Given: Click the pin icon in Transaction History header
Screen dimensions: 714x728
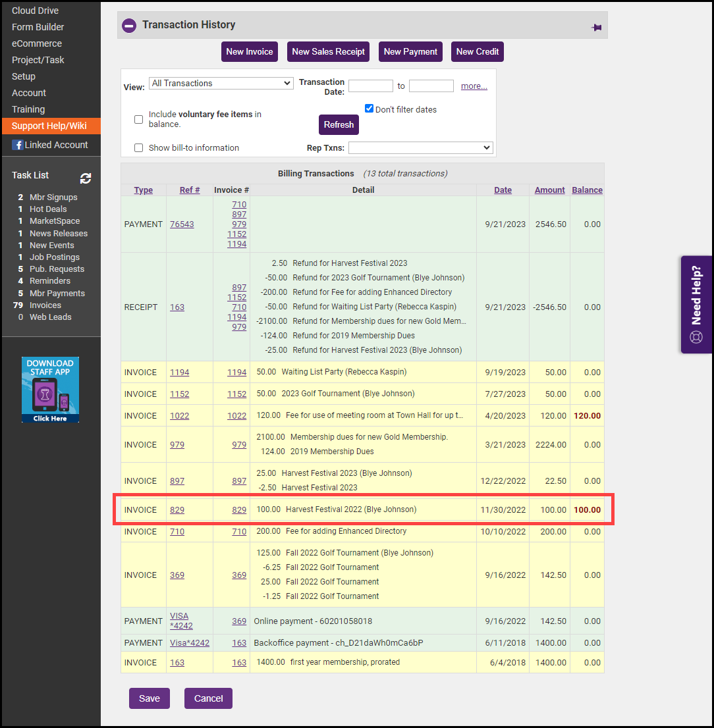Looking at the screenshot, I should [596, 28].
